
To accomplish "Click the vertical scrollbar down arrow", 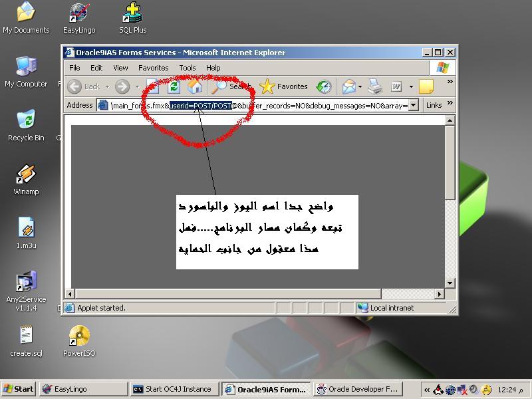I will pyautogui.click(x=450, y=283).
